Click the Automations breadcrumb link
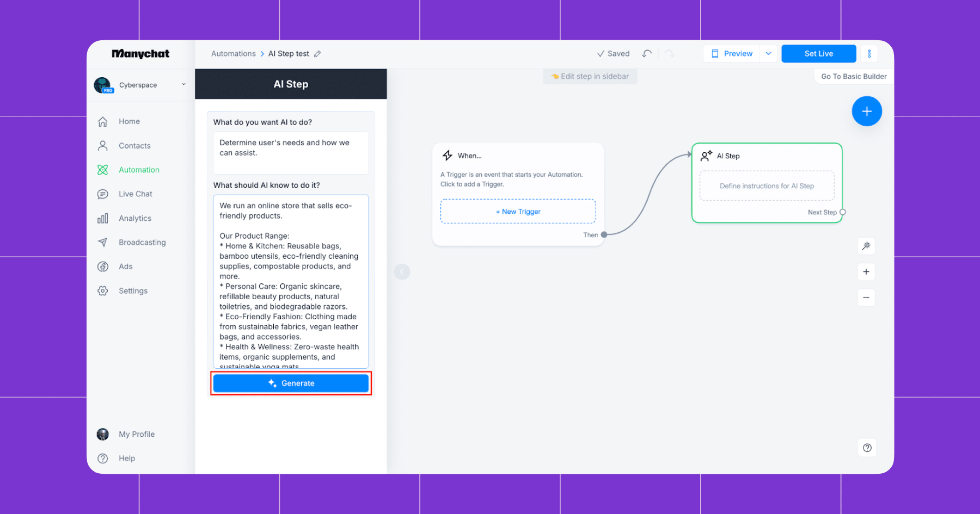 pos(233,53)
